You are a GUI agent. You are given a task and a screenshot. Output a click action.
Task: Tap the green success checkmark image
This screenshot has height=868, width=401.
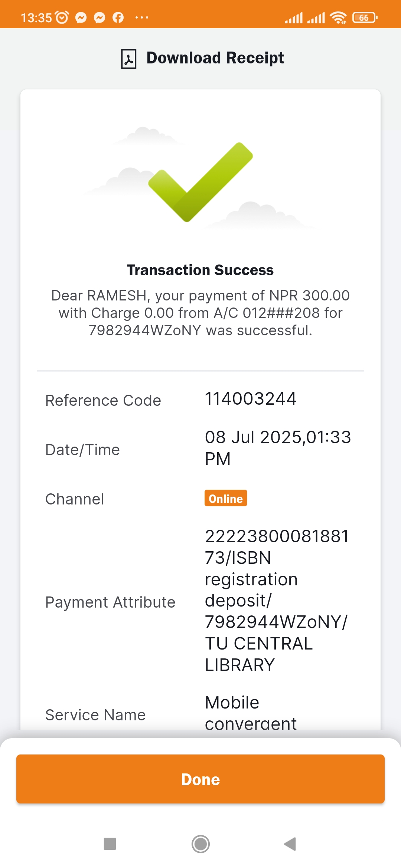(x=200, y=182)
